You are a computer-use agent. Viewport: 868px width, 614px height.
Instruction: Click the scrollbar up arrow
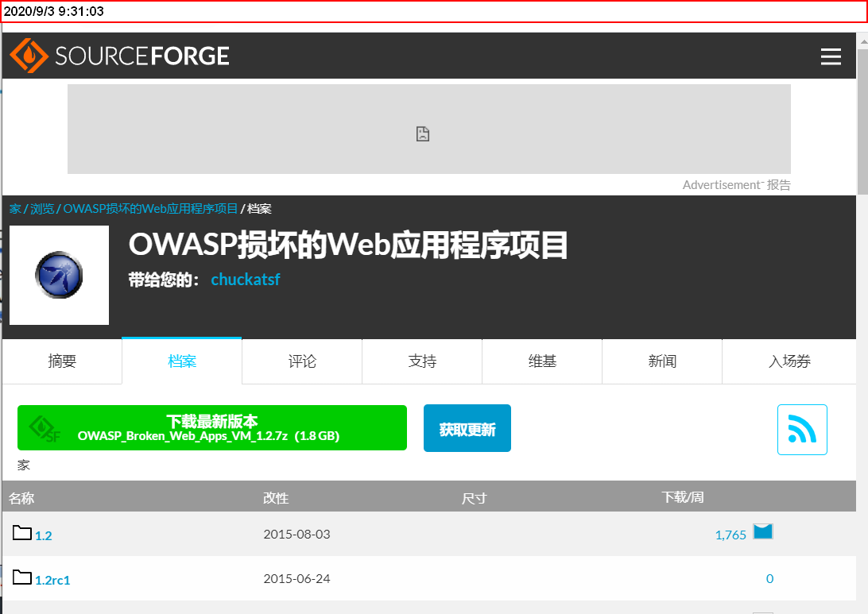(x=863, y=41)
